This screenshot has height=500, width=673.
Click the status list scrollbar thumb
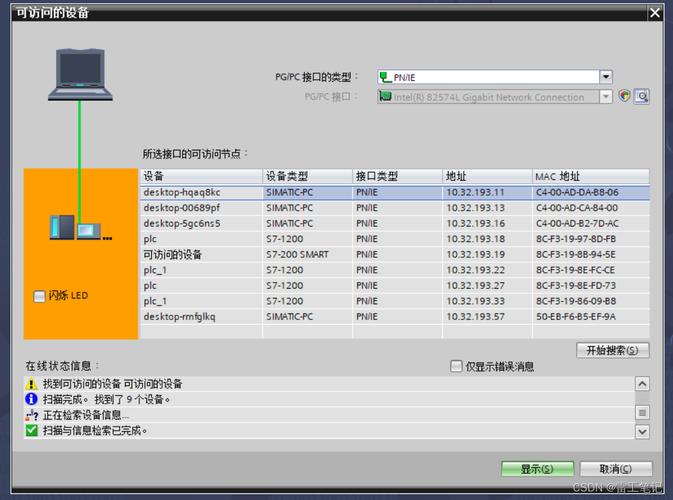click(x=642, y=412)
